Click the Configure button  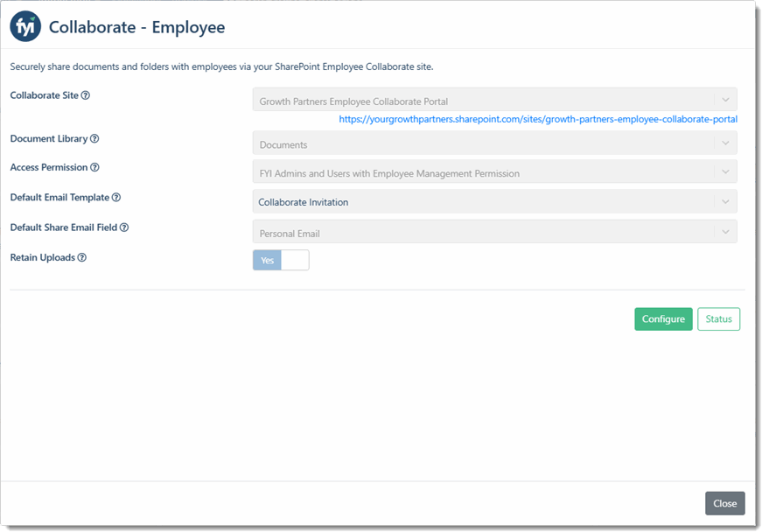point(663,319)
